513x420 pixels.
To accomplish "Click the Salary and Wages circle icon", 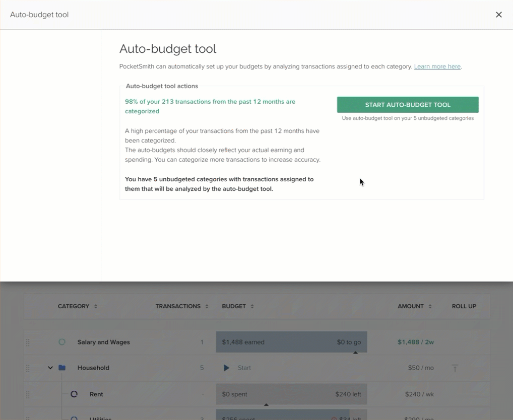I will point(62,342).
